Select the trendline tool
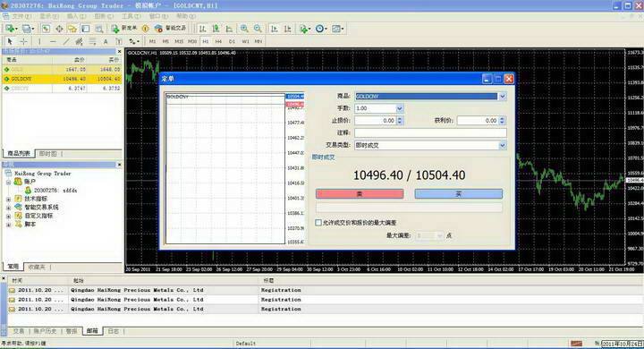 65,41
